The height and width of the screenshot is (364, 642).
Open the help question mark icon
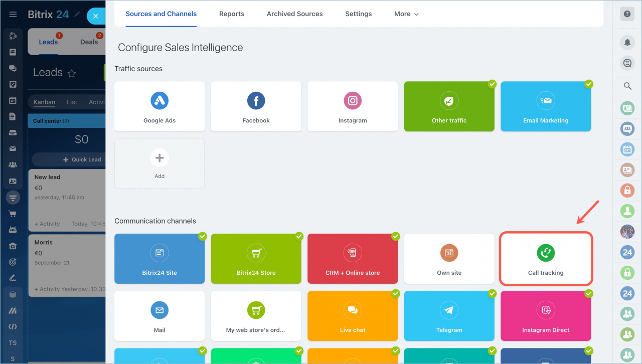[627, 14]
